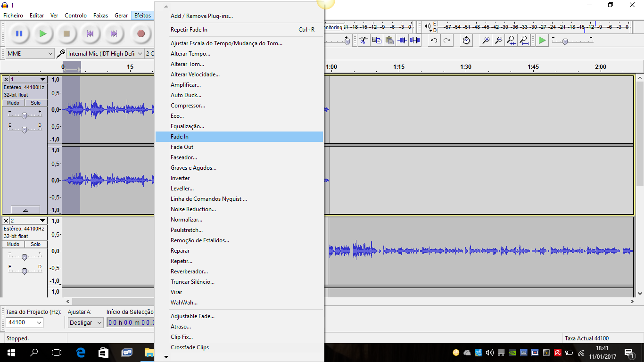This screenshot has height=362, width=644.
Task: Open the track 1 name dropdown menu
Action: (x=27, y=79)
